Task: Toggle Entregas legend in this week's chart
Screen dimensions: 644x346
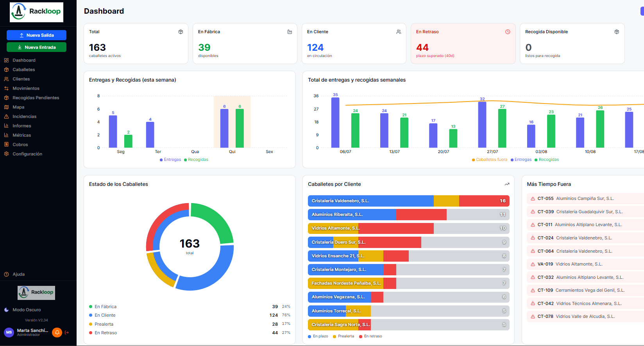Action: 170,160
